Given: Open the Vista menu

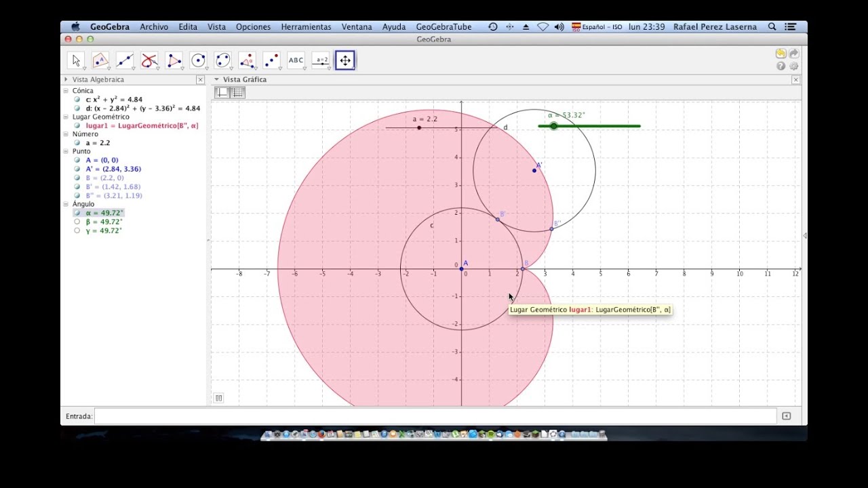Looking at the screenshot, I should (217, 27).
